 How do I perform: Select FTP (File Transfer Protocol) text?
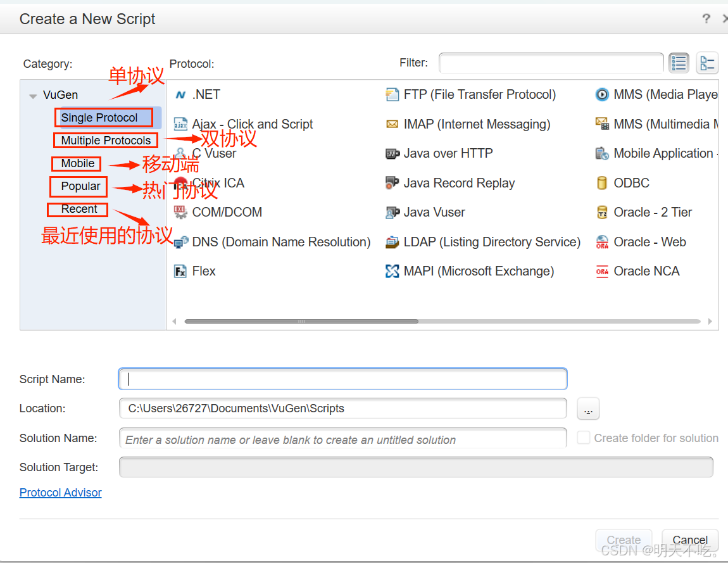[x=480, y=95]
